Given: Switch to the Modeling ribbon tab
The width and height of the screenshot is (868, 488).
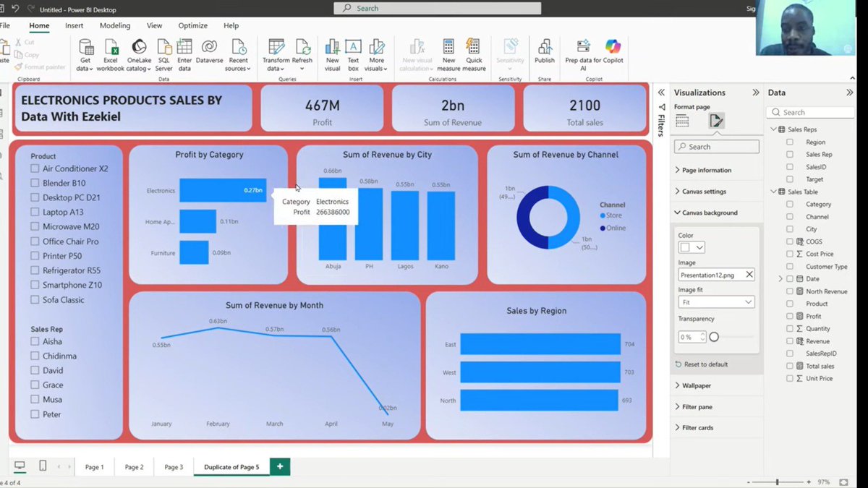Looking at the screenshot, I should pyautogui.click(x=115, y=25).
